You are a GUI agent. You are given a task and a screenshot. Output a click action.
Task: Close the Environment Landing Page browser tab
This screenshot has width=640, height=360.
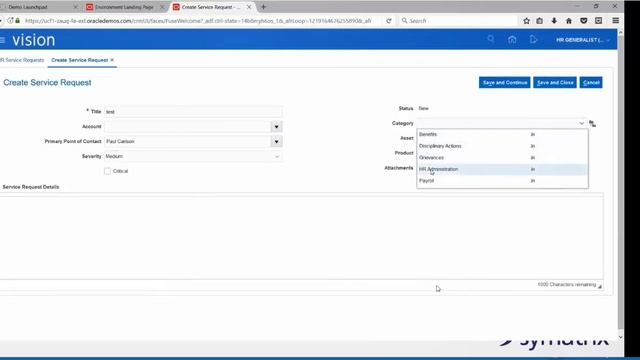coord(162,7)
